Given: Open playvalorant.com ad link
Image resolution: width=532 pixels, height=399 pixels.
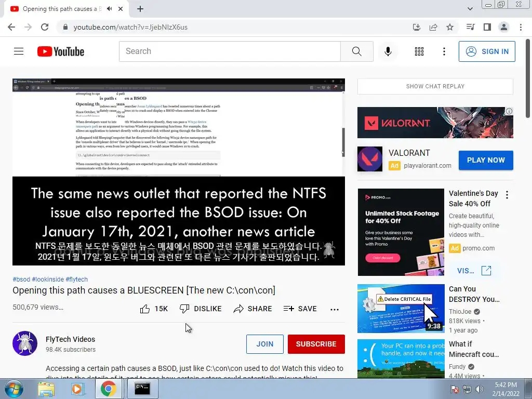Looking at the screenshot, I should coord(428,166).
